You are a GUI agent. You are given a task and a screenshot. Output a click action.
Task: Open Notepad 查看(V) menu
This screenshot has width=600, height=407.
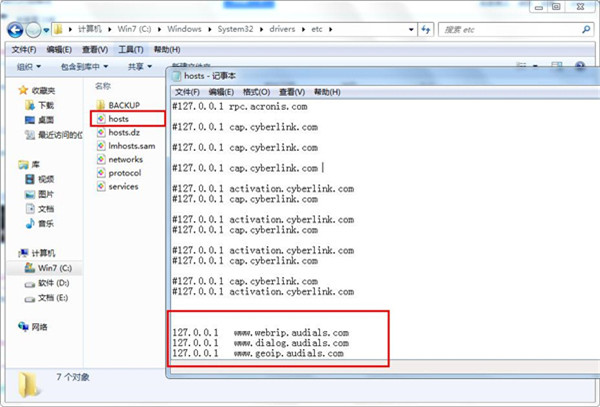(292, 92)
